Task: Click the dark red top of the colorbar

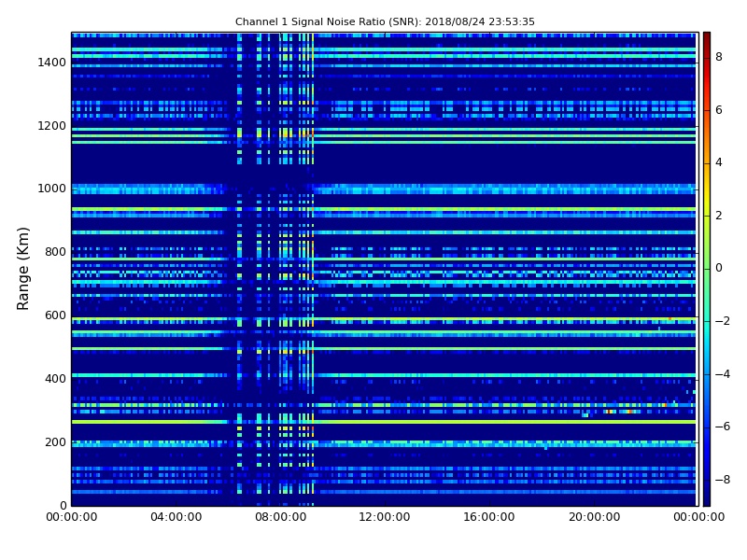Action: pyautogui.click(x=707, y=40)
